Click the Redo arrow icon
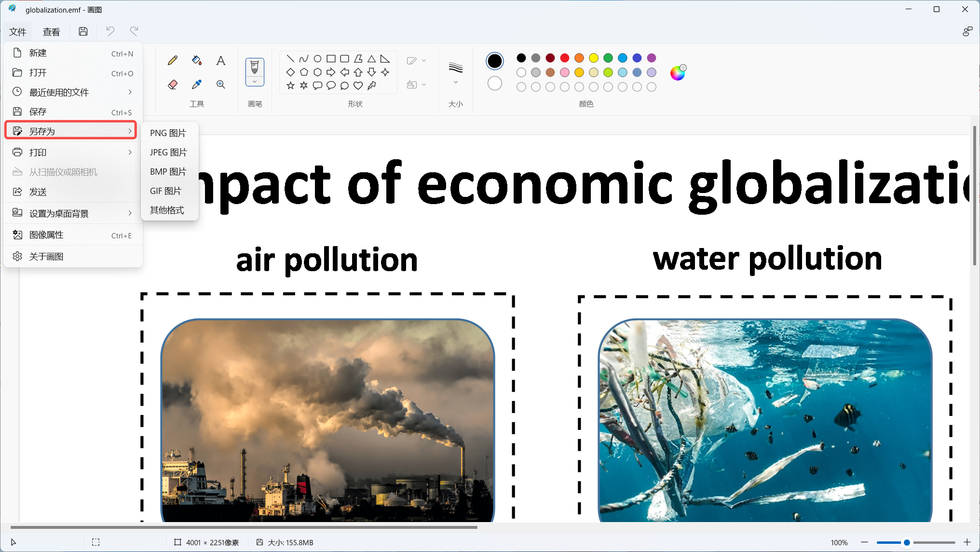The width and height of the screenshot is (980, 552). coord(134,31)
